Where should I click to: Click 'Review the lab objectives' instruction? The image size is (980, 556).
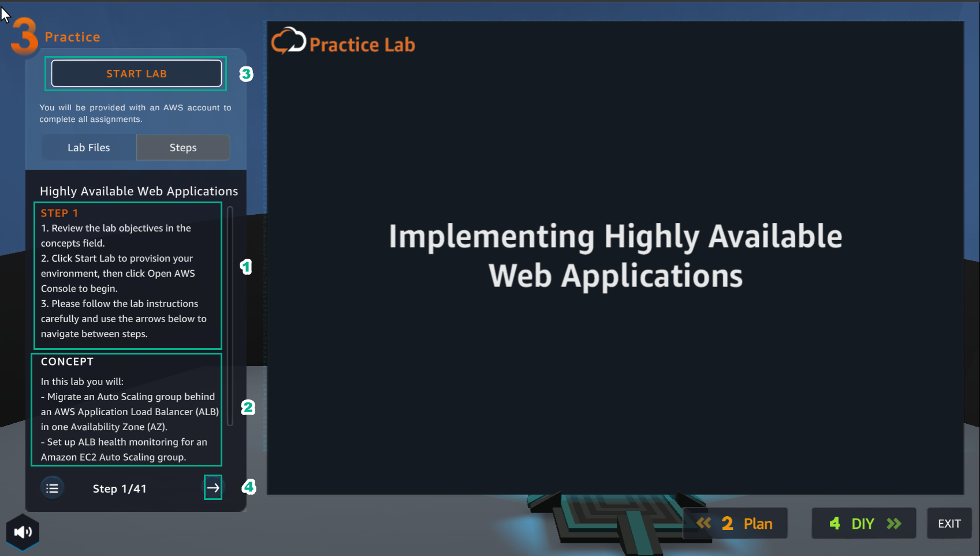pyautogui.click(x=116, y=236)
